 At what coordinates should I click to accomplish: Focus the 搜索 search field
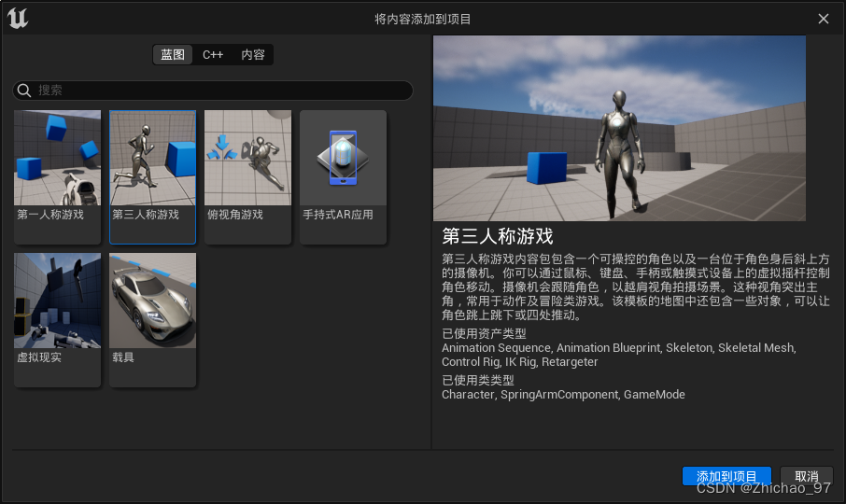click(213, 90)
